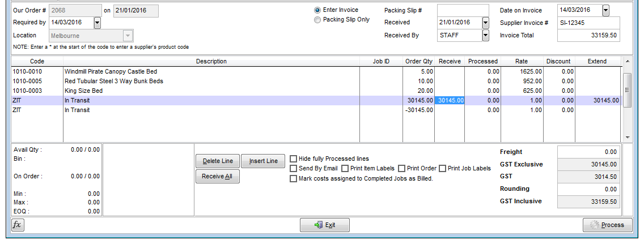Click the highlighted Receive cell 30145.00
The height and width of the screenshot is (244, 644).
pyautogui.click(x=450, y=100)
